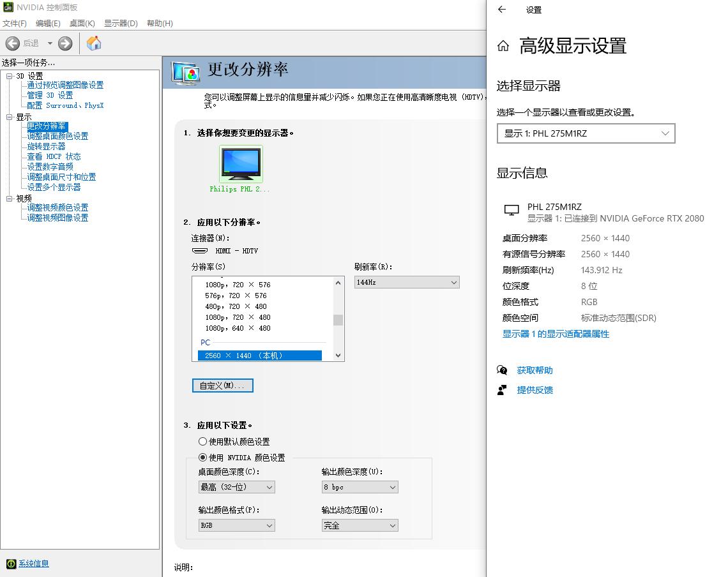This screenshot has height=577, width=728.
Task: Open the 输出动态范围 完全 dropdown
Action: pos(360,525)
